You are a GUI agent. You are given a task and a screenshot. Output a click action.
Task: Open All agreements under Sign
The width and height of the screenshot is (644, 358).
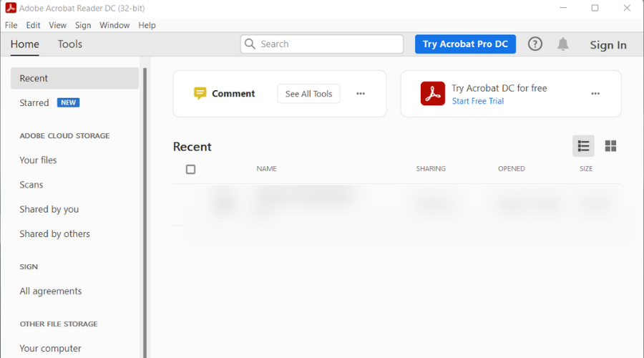tap(51, 291)
